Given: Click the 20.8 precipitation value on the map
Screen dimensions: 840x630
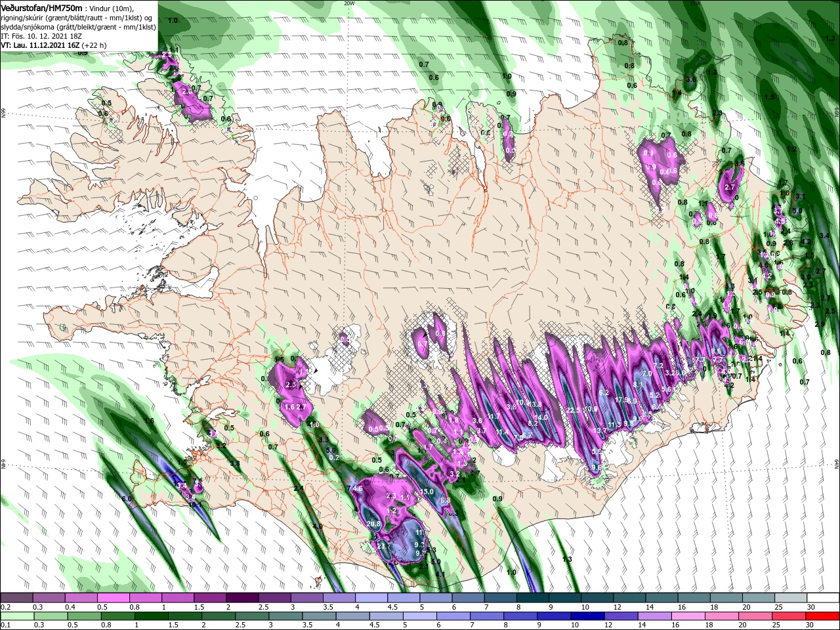Looking at the screenshot, I should (x=374, y=524).
